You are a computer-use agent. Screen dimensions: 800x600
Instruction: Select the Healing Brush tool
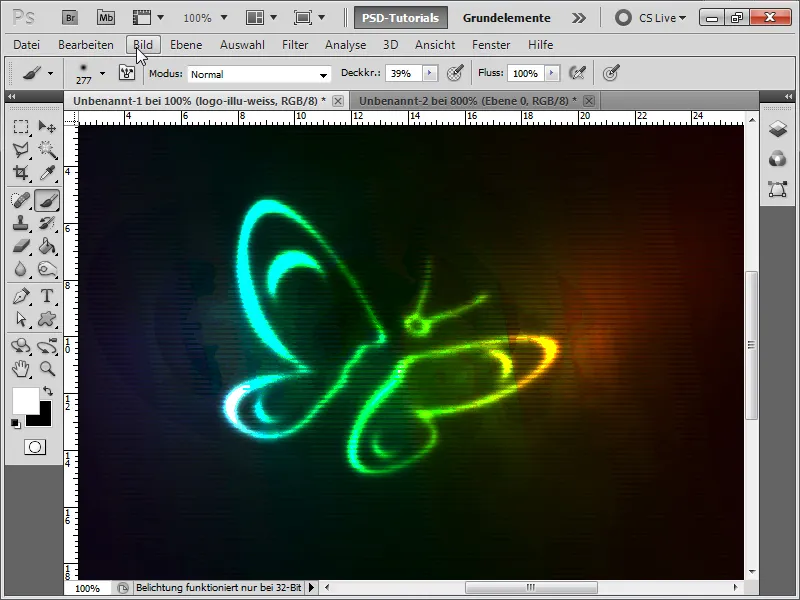coord(21,200)
